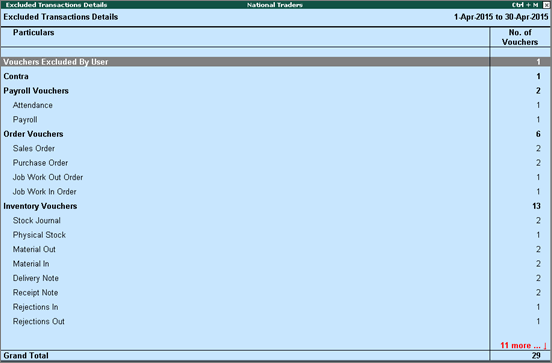
Task: Select the Physical Stock entry
Action: tap(276, 235)
